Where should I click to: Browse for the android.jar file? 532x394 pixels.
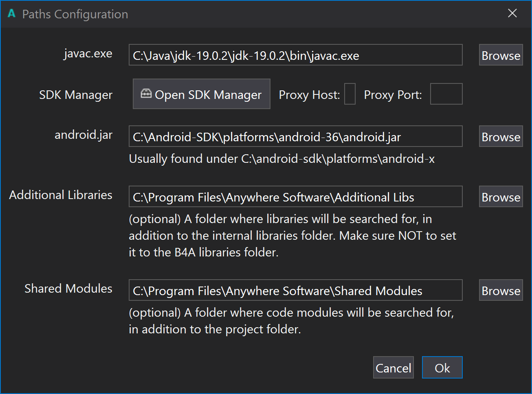501,136
